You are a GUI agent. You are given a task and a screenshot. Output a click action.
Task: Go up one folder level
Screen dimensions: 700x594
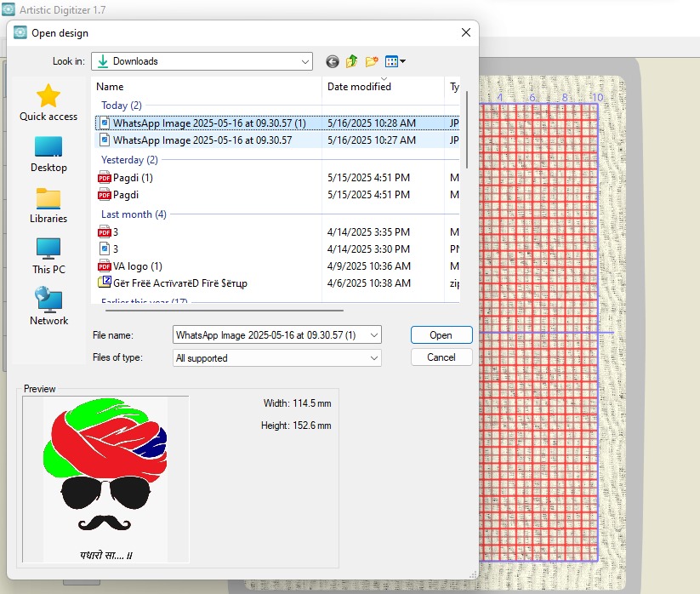coord(352,61)
